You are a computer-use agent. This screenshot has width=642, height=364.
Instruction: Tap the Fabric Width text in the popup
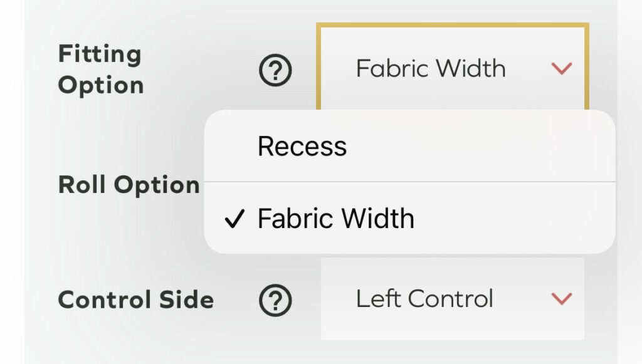tap(336, 219)
